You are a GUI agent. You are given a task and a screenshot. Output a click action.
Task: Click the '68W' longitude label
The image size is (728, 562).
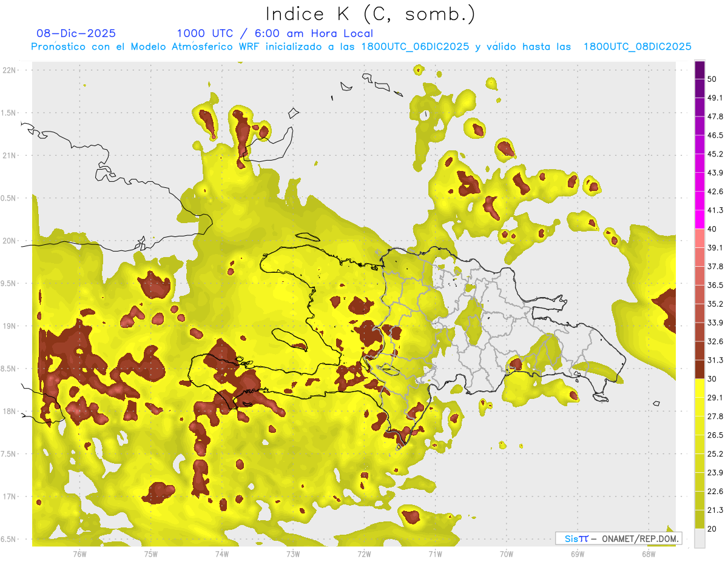coord(649,554)
